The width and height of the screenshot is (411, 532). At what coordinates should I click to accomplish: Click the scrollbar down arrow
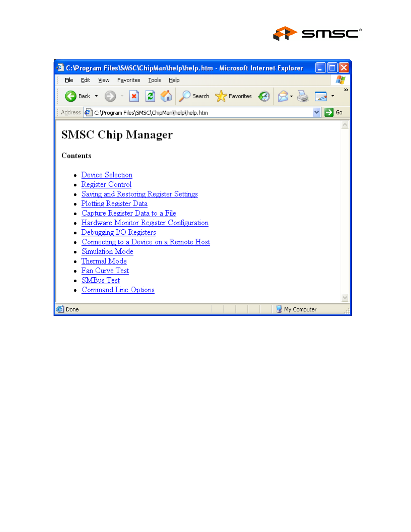[x=345, y=298]
